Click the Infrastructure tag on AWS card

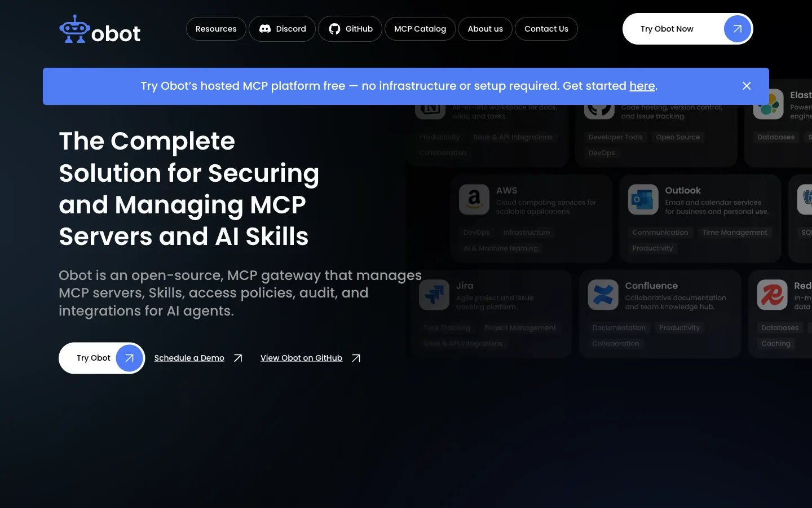tap(527, 232)
